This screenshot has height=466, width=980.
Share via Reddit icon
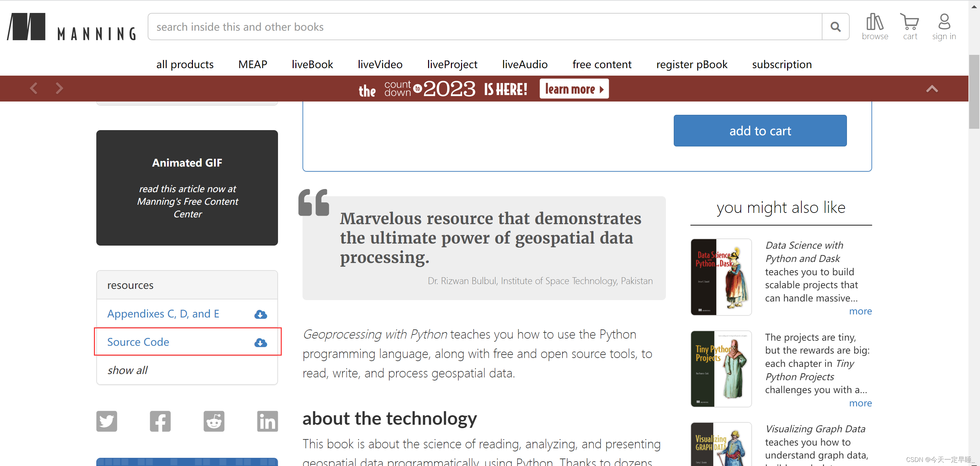point(214,421)
